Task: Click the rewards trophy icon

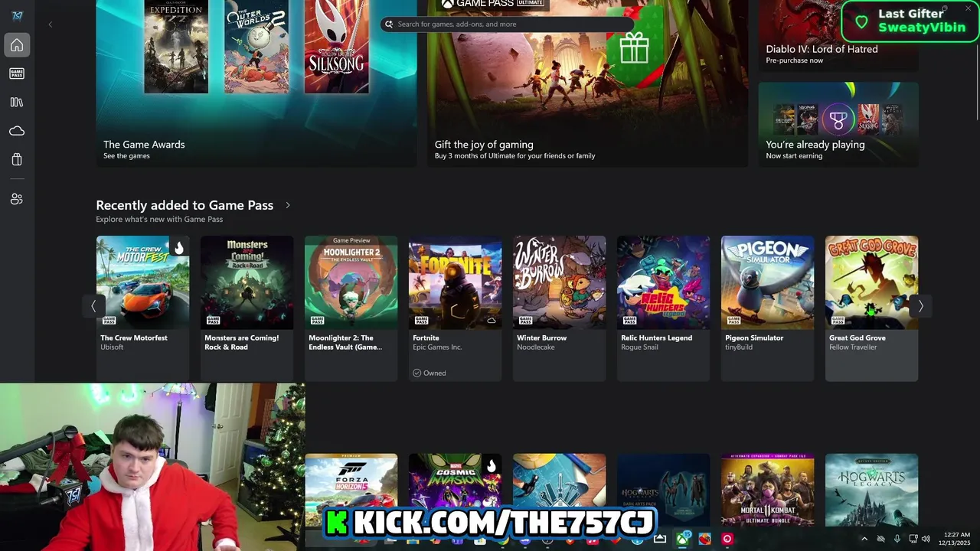Action: click(838, 119)
